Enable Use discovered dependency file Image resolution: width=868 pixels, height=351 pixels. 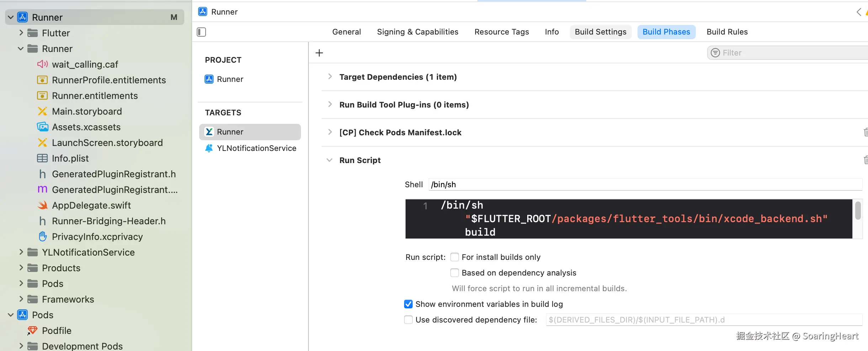(408, 320)
